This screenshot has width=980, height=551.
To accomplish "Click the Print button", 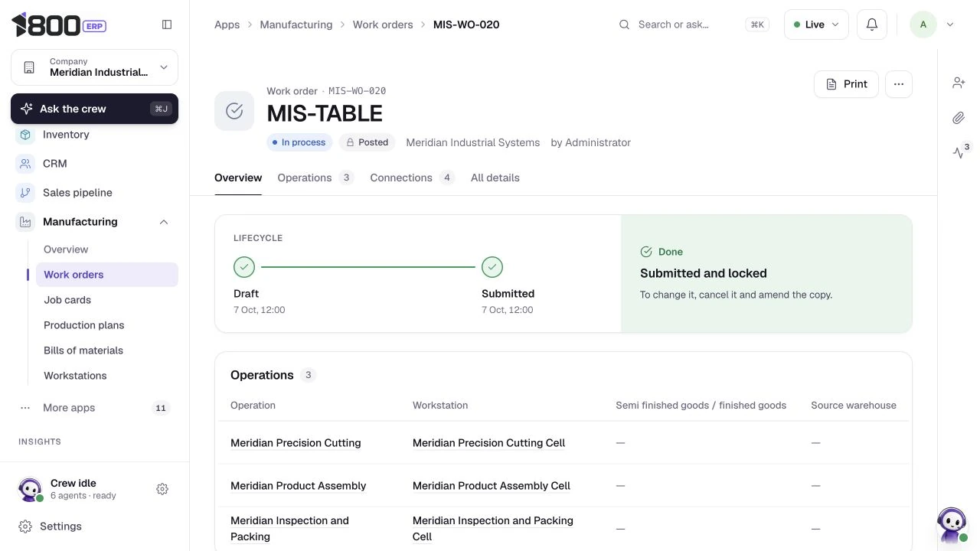I will [x=846, y=84].
